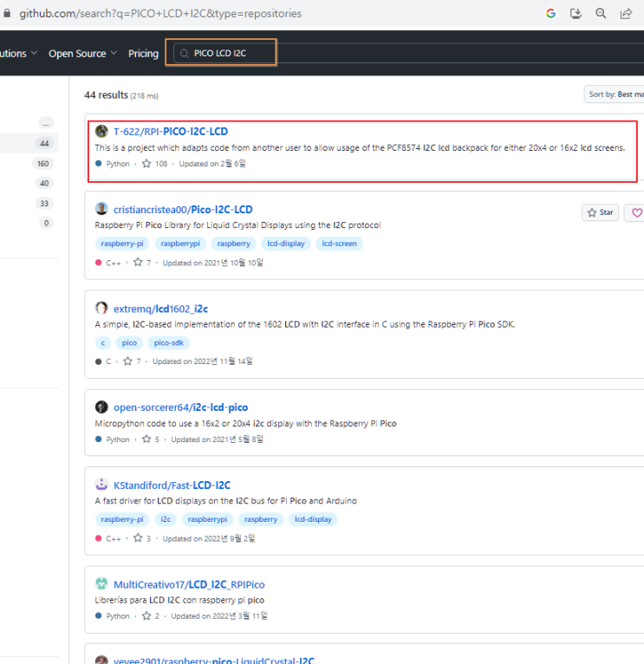This screenshot has width=644, height=664.
Task: Select the sidebar filter with count 44
Action: (29, 143)
